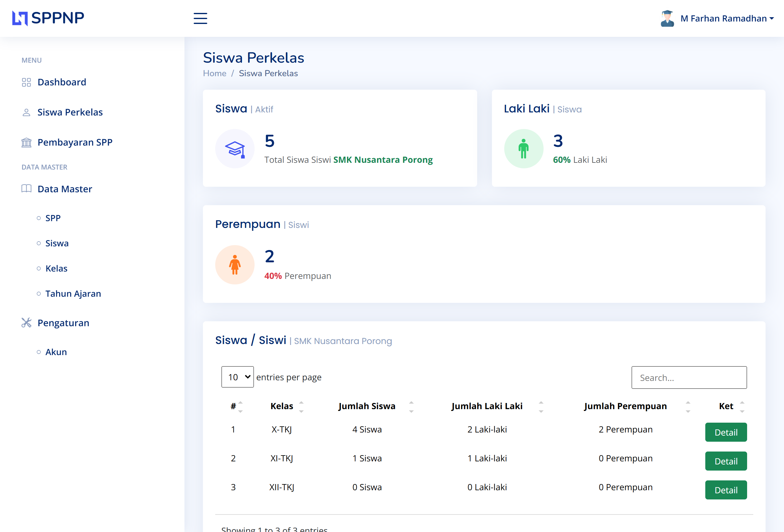Click the Search input field
This screenshot has width=784, height=532.
[x=689, y=377]
